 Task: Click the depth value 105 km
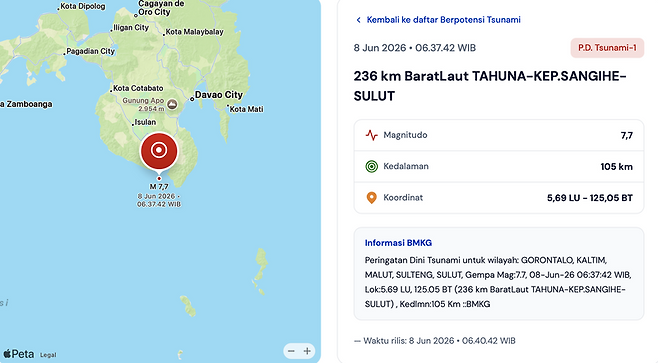(616, 167)
